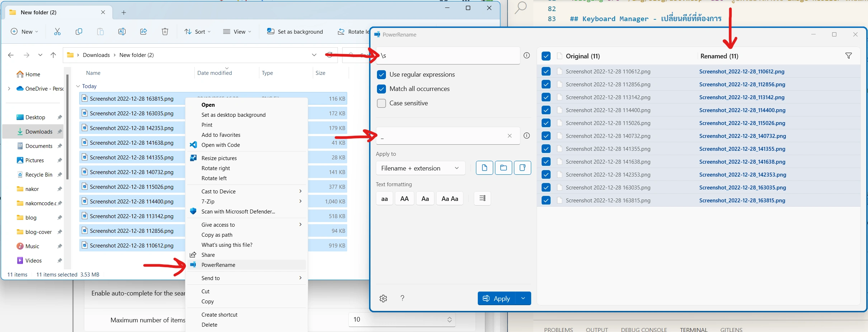This screenshot has height=332, width=868.
Task: Enable Case sensitive checkbox
Action: (381, 103)
